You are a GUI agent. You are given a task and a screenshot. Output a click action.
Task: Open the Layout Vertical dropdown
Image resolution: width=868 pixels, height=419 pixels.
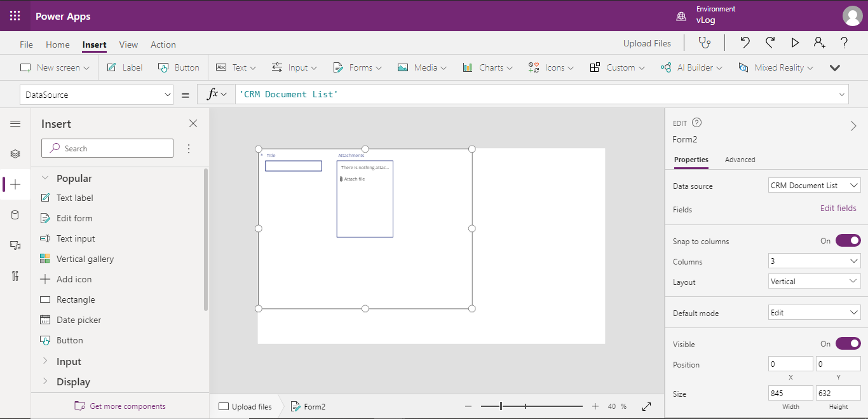pyautogui.click(x=814, y=281)
